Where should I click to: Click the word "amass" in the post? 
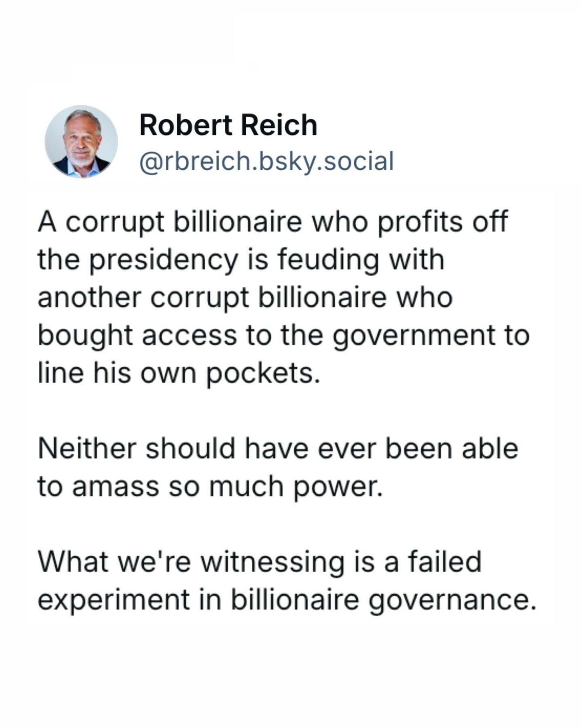click(x=116, y=486)
